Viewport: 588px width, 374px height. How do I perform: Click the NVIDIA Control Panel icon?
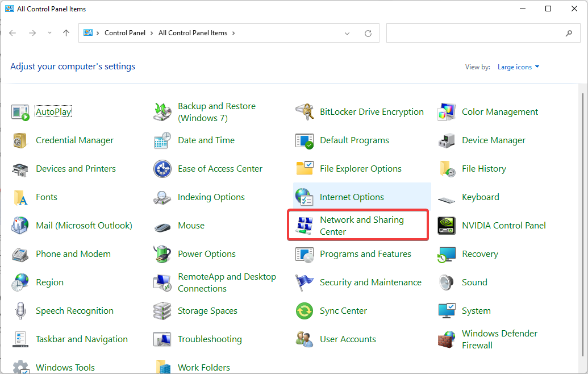click(x=447, y=226)
